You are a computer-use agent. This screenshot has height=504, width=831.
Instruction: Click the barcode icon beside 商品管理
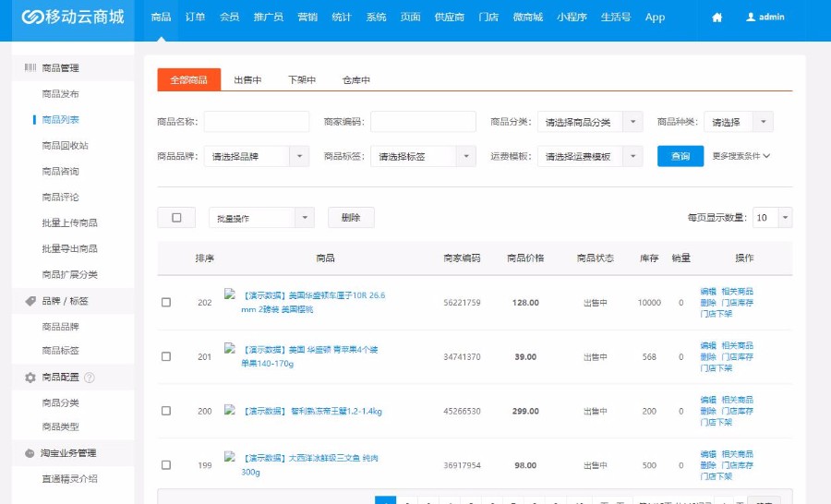(x=30, y=68)
